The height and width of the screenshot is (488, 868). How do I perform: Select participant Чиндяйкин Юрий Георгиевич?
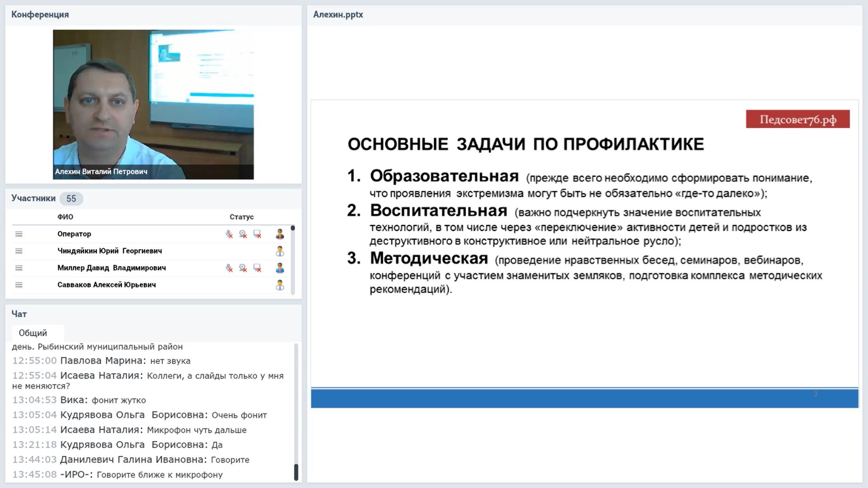pyautogui.click(x=109, y=251)
